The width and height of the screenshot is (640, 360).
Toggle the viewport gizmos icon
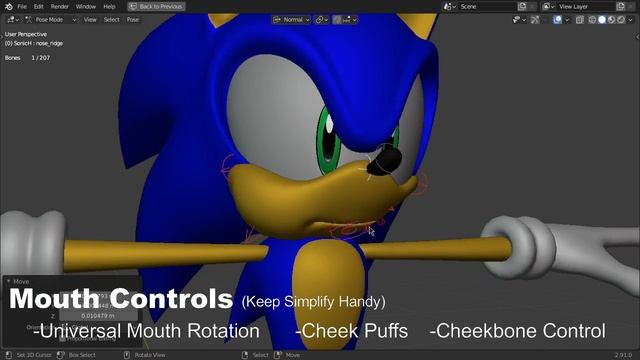535,20
